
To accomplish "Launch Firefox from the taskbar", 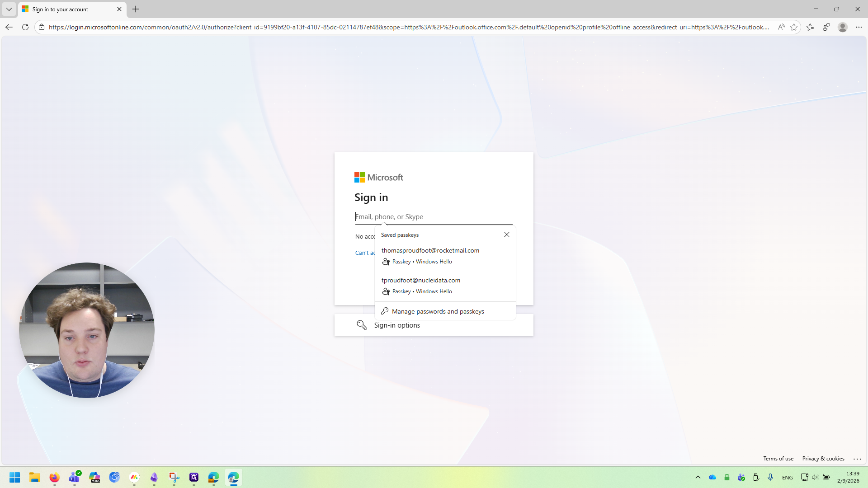I will point(55,477).
